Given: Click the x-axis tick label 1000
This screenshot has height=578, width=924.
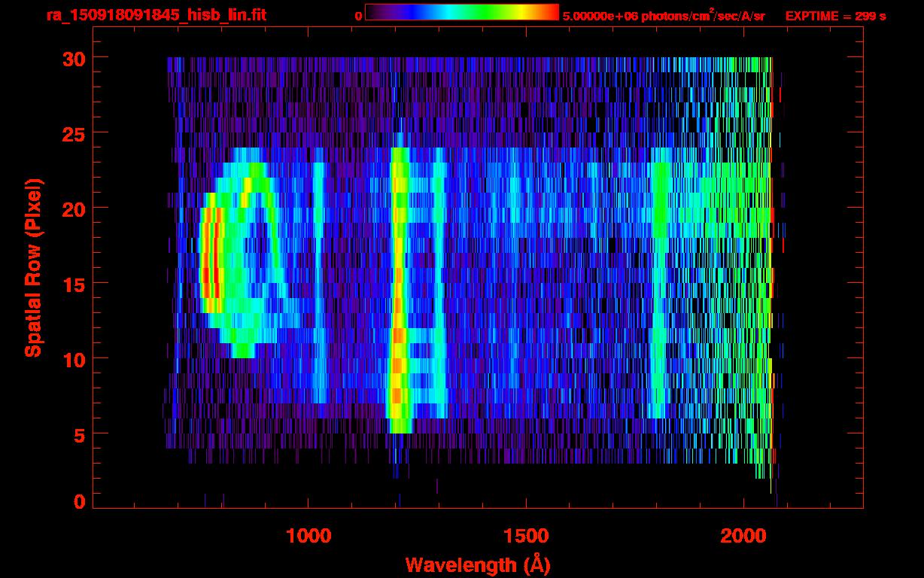Looking at the screenshot, I should pyautogui.click(x=309, y=537).
